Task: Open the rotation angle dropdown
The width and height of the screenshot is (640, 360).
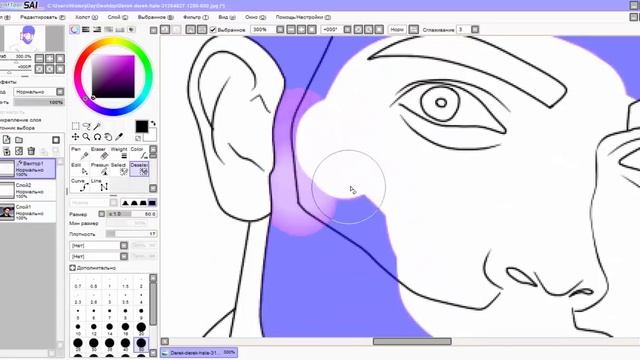Action: (347, 29)
